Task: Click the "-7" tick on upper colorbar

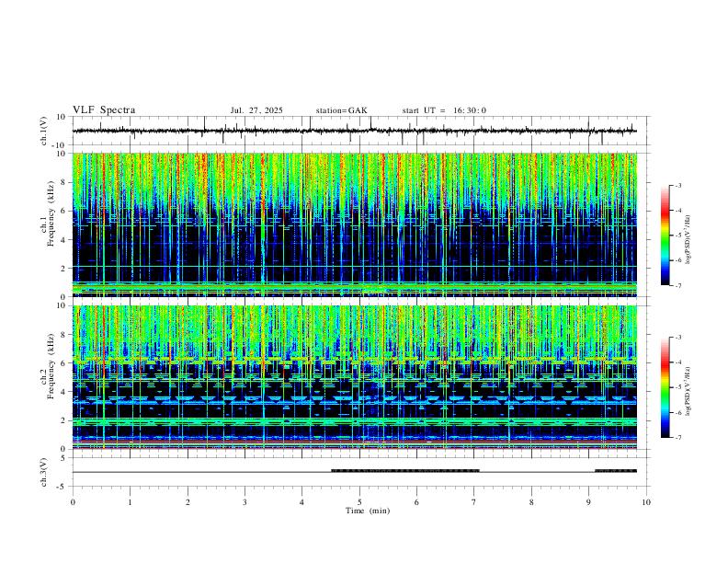Action: coord(677,285)
